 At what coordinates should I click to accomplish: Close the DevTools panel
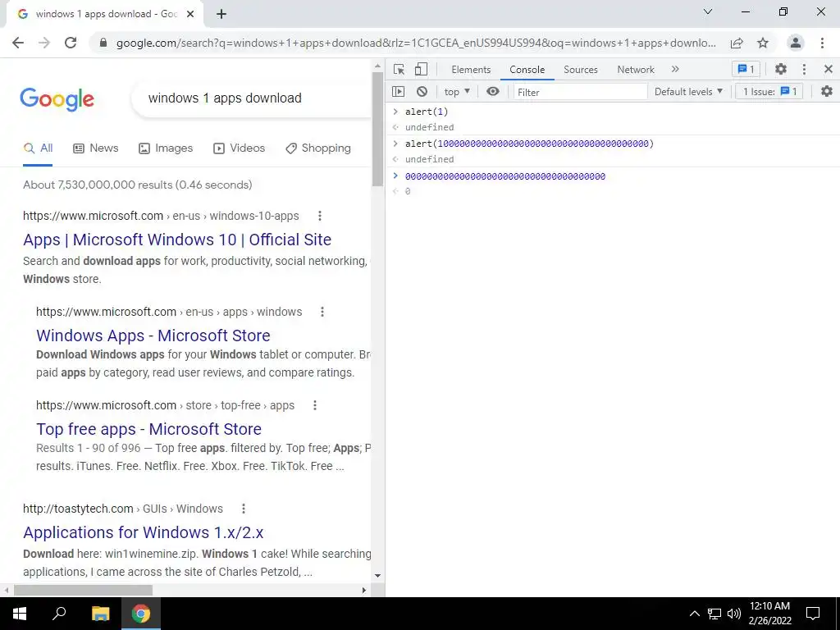829,69
